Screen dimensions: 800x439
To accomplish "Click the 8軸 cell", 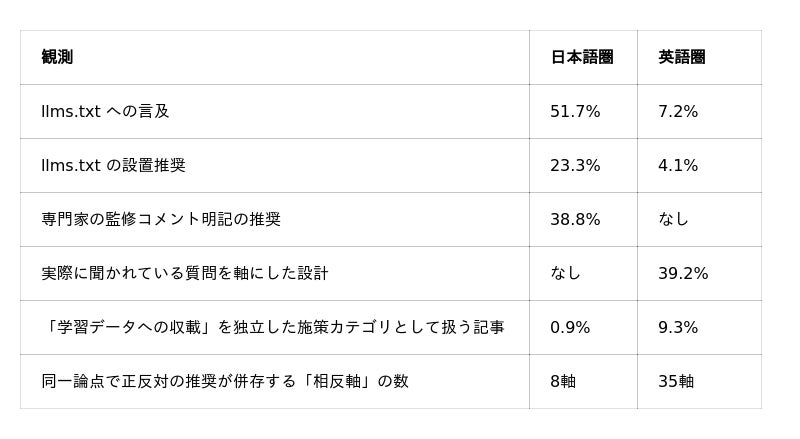I will pyautogui.click(x=563, y=381).
